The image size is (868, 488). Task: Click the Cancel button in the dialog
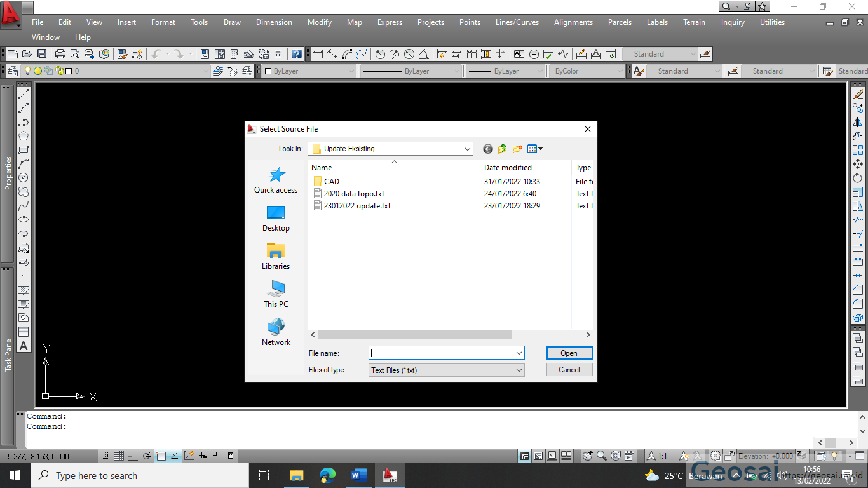[569, 369]
